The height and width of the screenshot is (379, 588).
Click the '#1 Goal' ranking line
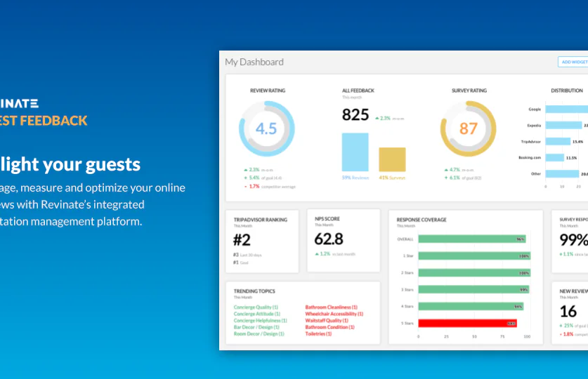coord(241,262)
